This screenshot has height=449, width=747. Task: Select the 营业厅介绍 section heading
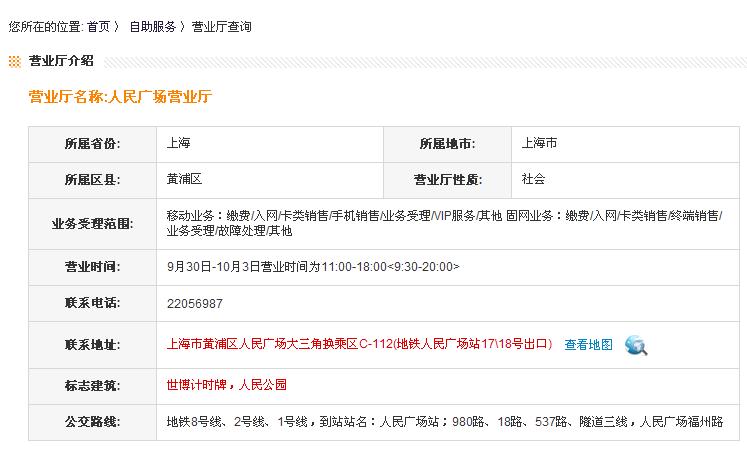coord(61,61)
